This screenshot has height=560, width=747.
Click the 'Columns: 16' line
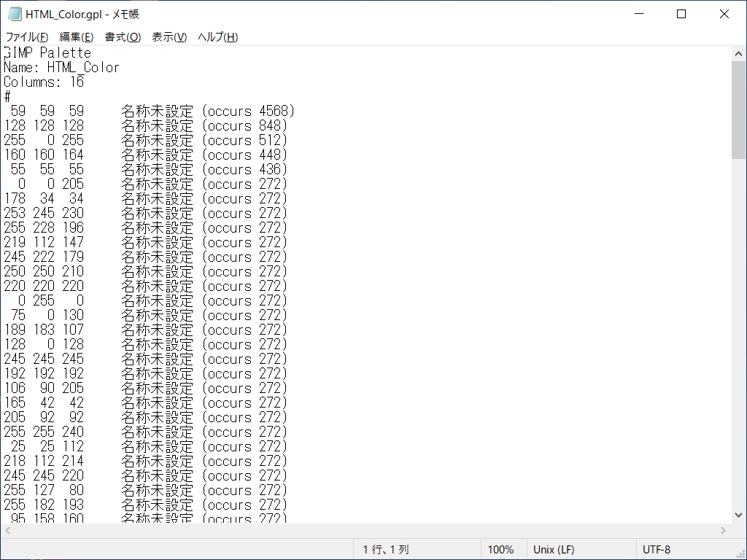coord(44,82)
